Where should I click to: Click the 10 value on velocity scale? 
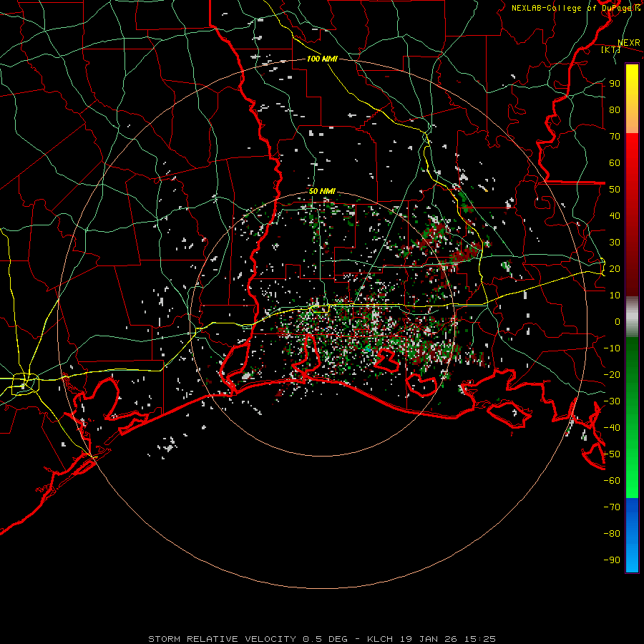tap(615, 296)
